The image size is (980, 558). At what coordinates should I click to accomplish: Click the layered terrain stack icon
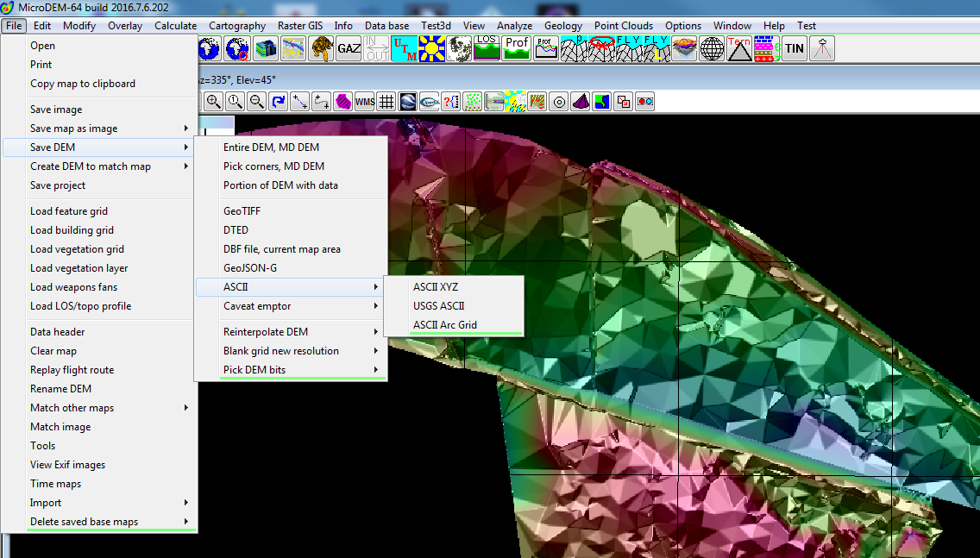[684, 49]
